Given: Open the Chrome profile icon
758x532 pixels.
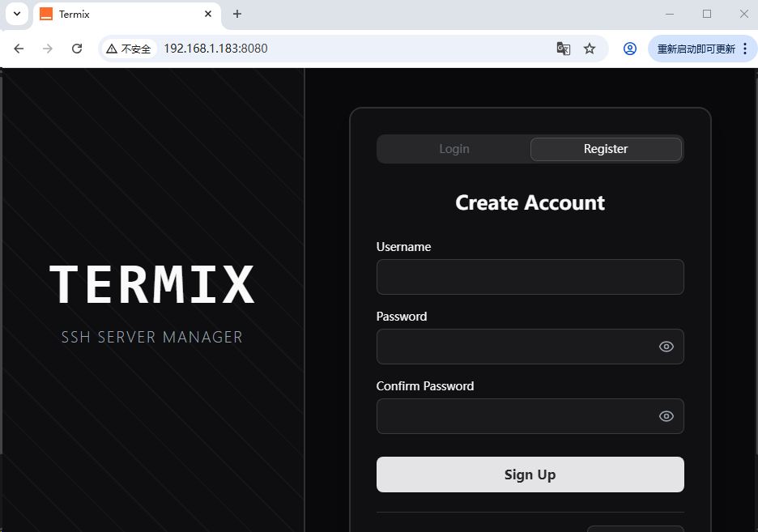Looking at the screenshot, I should (630, 49).
